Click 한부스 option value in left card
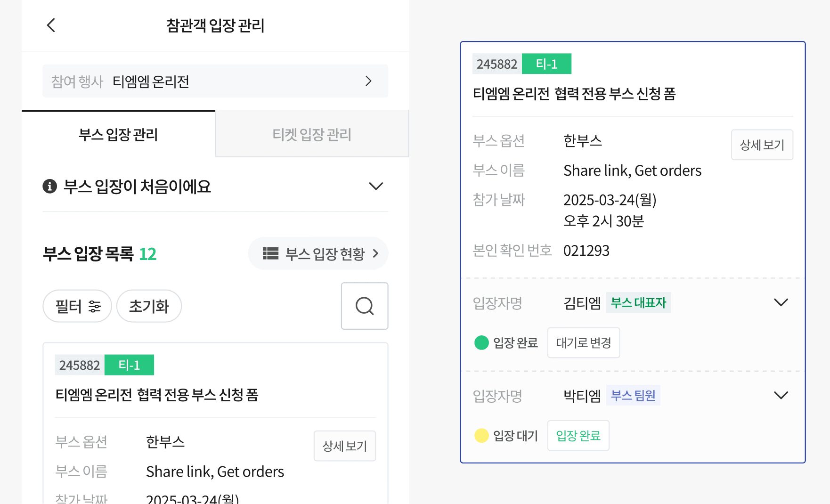Viewport: 830px width, 504px height. [165, 442]
